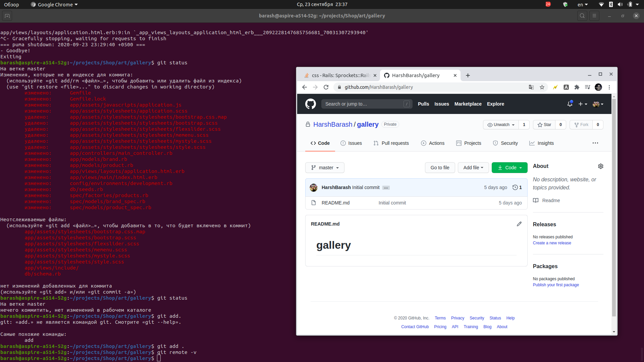
Task: Open the Unwatch dropdown
Action: click(501, 125)
